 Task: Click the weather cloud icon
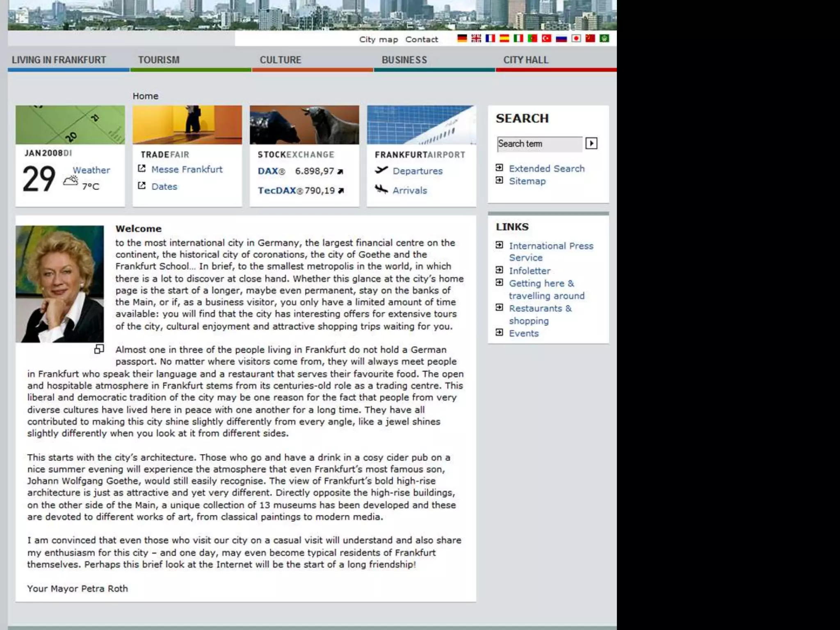click(x=71, y=180)
